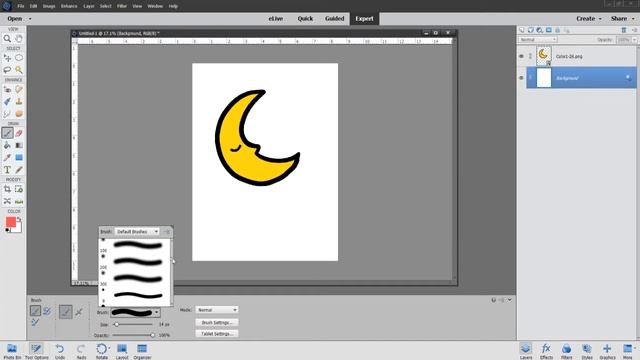Select the Blur tool
The image size is (640, 360).
tap(7, 113)
